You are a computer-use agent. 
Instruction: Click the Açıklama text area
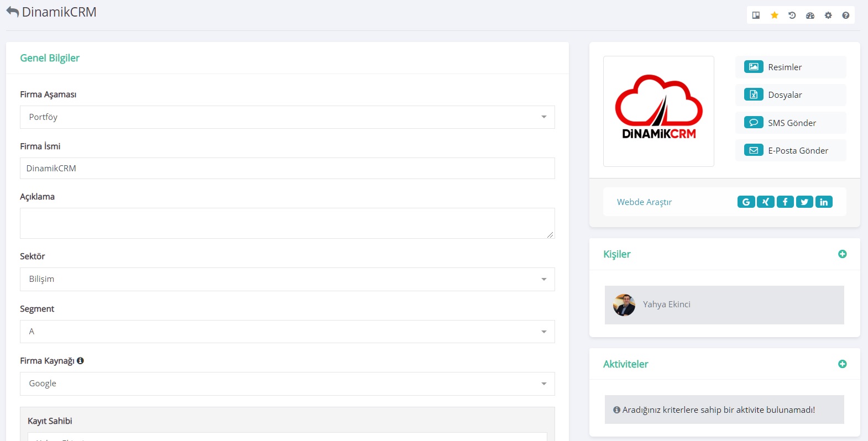(x=287, y=223)
